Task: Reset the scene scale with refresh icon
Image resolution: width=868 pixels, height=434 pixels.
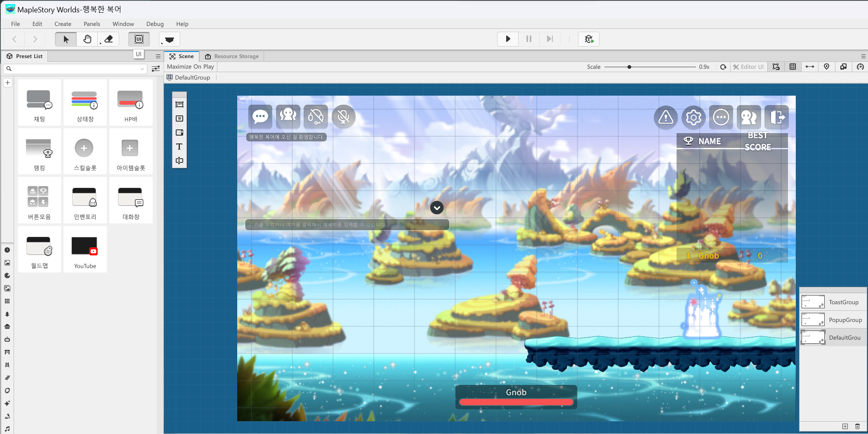Action: coord(723,67)
